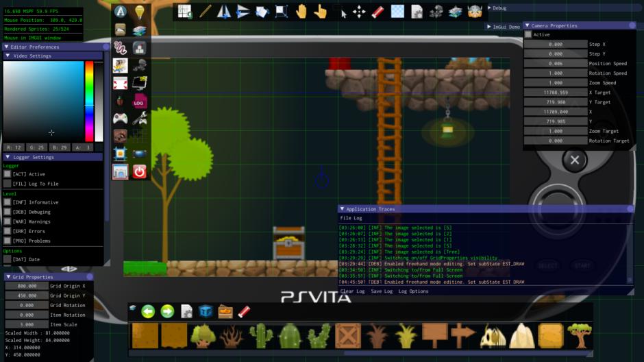Expand the ImGui Demo window
This screenshot has height=362, width=644.
(488, 27)
